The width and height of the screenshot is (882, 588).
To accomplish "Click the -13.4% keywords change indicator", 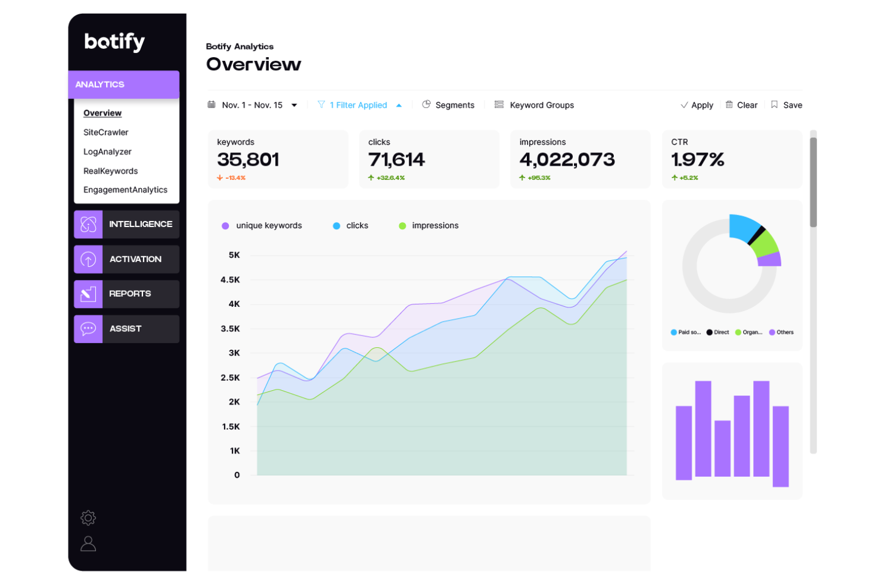I will tap(231, 178).
